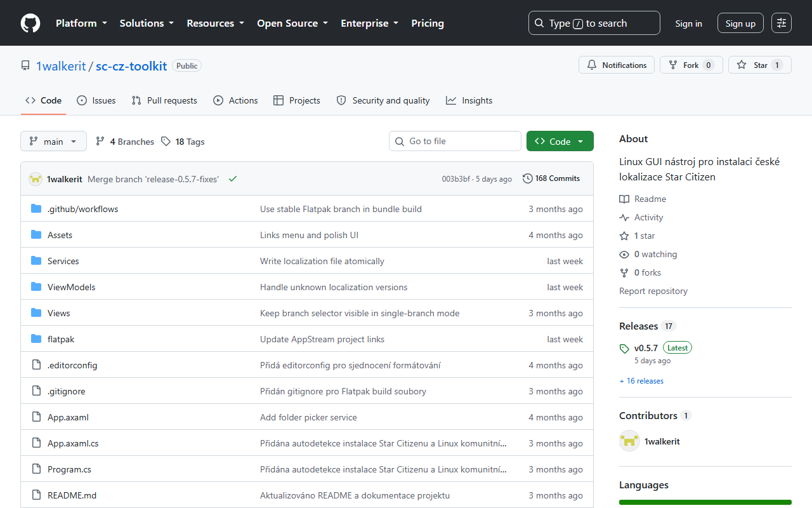Open commit message "Write localization file atomically"
The width and height of the screenshot is (812, 508).
click(x=322, y=261)
